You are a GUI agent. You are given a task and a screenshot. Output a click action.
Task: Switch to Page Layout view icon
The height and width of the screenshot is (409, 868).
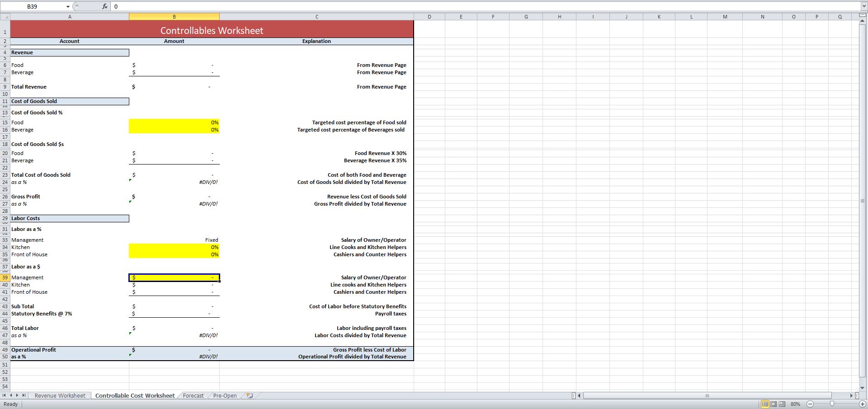[774, 404]
